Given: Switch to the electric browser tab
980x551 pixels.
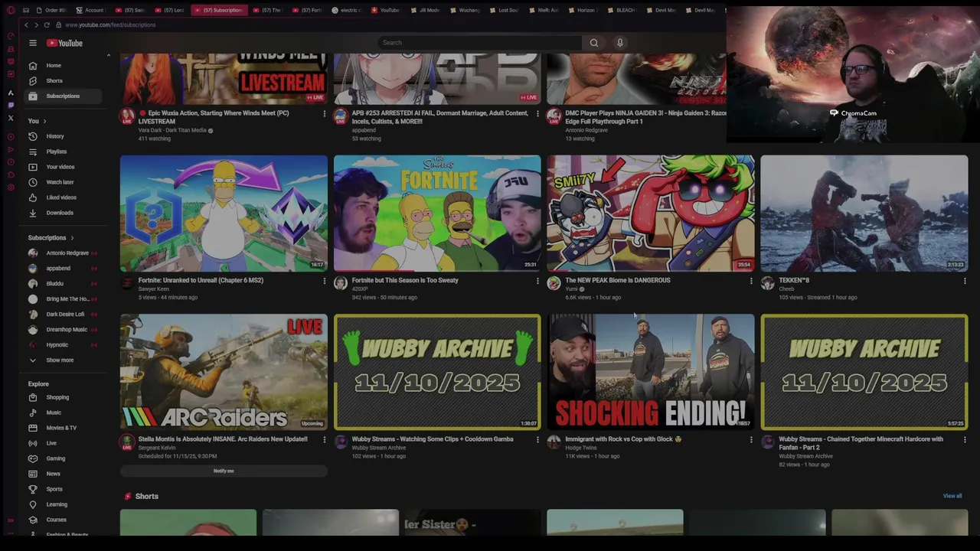Looking at the screenshot, I should tap(347, 10).
